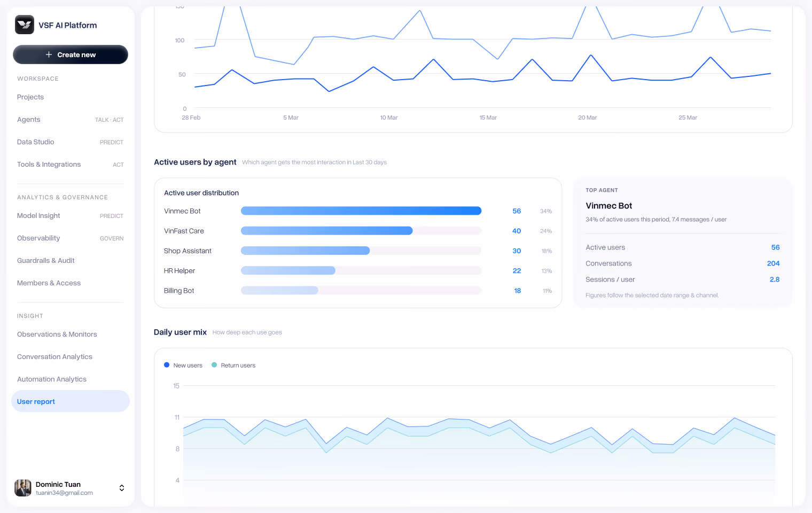Image resolution: width=812 pixels, height=513 pixels.
Task: Click the count 18 for Billing Bot
Action: click(518, 291)
